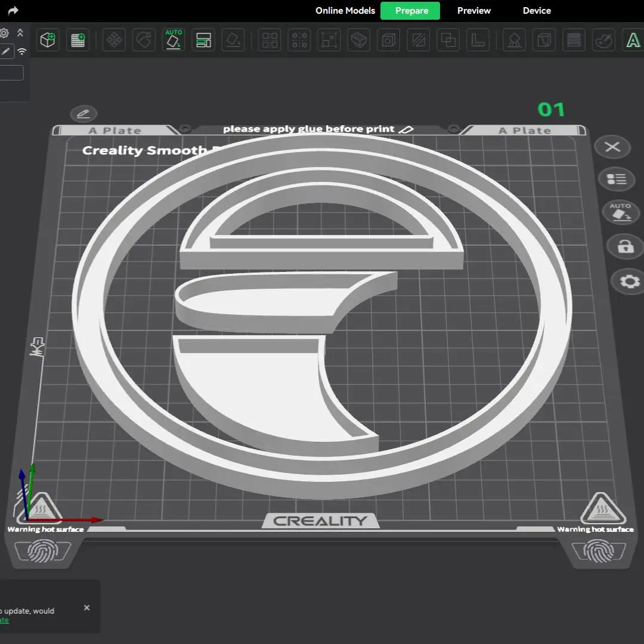This screenshot has width=644, height=644.
Task: Click the Arrange All Objects toolbar icon
Action: coord(204,40)
